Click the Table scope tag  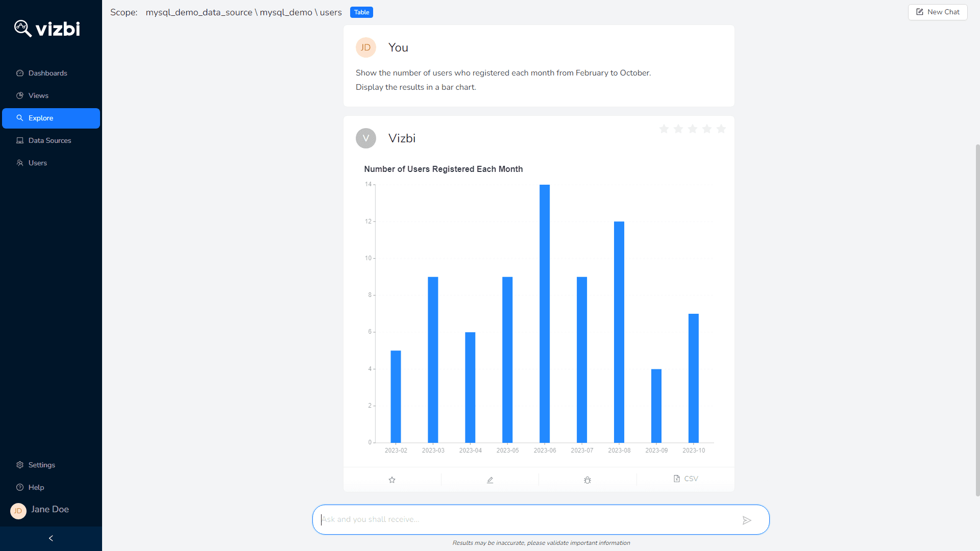pyautogui.click(x=361, y=11)
